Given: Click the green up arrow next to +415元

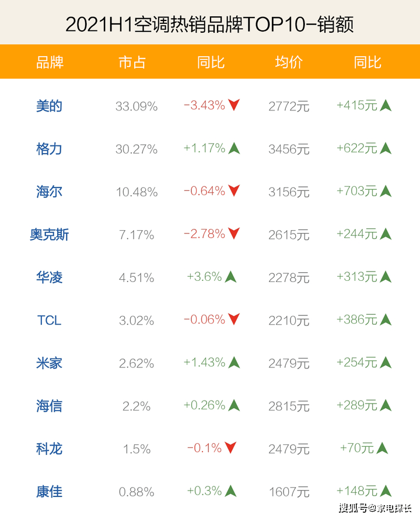Looking at the screenshot, I should coord(386,105).
